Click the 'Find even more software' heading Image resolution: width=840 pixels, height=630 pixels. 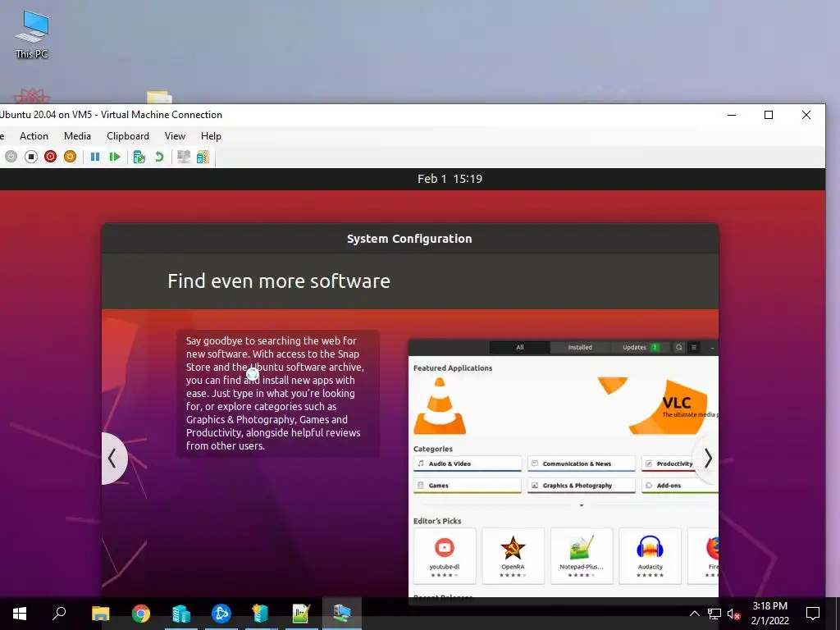[x=279, y=281]
